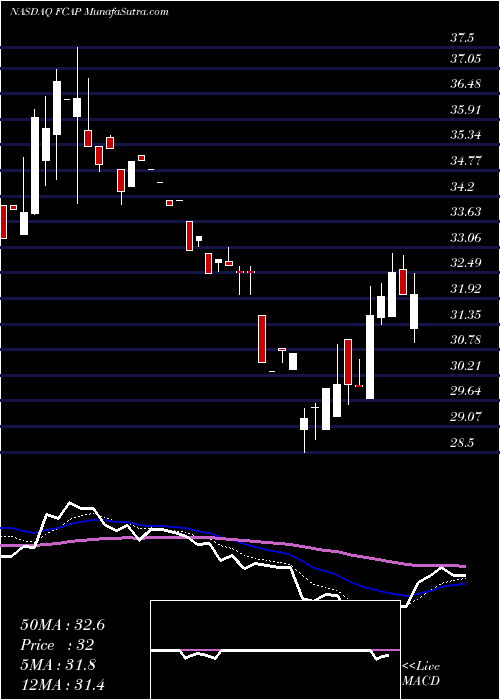Click the NASDAQ FCAP MunafaSutra.com chart title
The height and width of the screenshot is (700, 500).
tap(89, 12)
